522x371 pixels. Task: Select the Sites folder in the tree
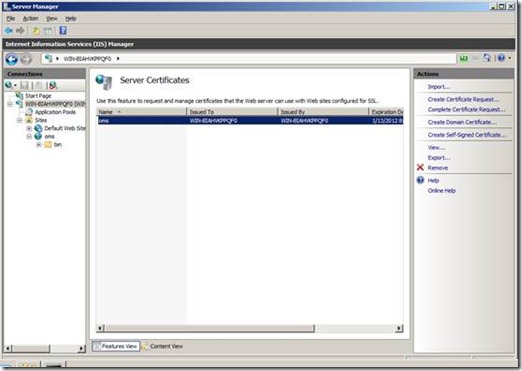41,120
